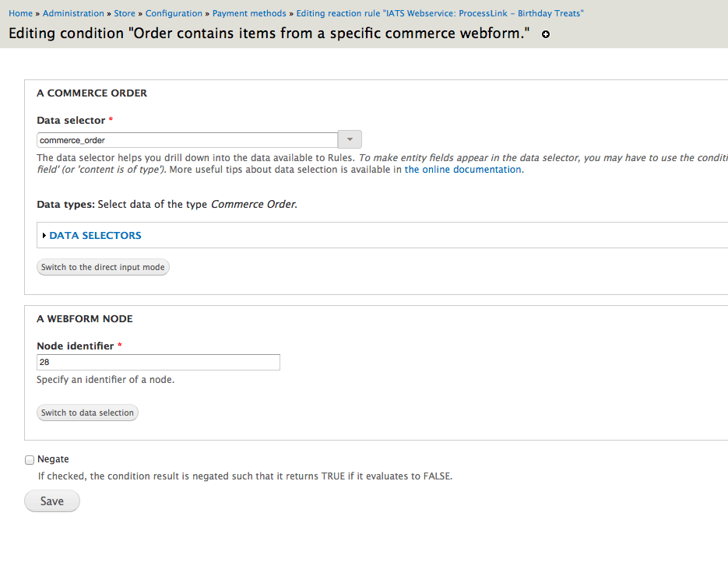The width and height of the screenshot is (728, 583).
Task: Click Switch to data selection
Action: (x=87, y=413)
